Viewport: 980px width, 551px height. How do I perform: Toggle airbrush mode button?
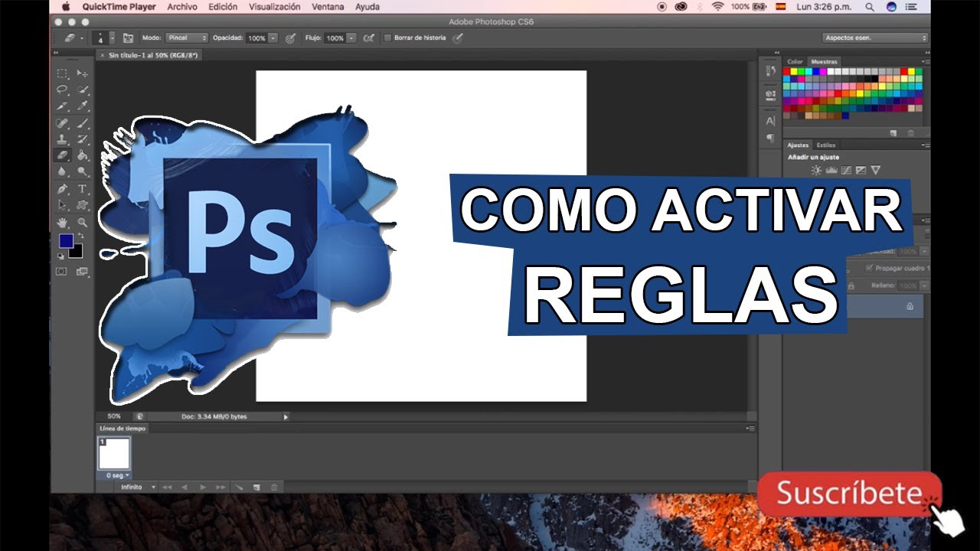click(368, 37)
